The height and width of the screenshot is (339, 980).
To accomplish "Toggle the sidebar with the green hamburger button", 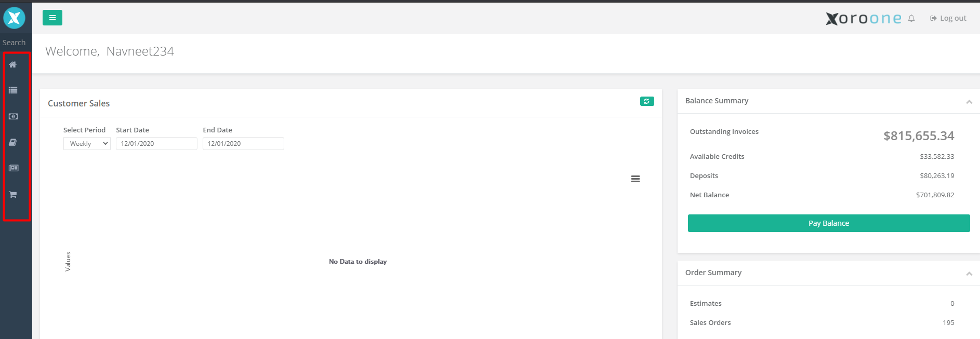I will [52, 18].
